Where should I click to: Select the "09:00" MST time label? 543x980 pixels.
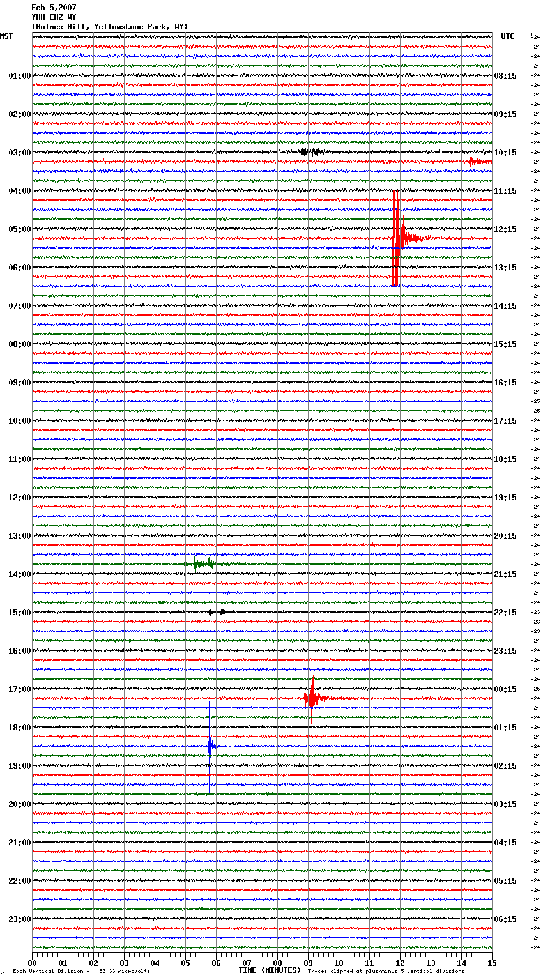(x=20, y=383)
